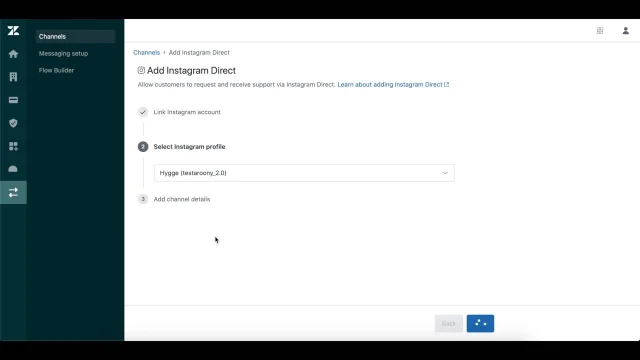
Task: Click the dropdown chevron for Hygge profile
Action: (x=445, y=173)
